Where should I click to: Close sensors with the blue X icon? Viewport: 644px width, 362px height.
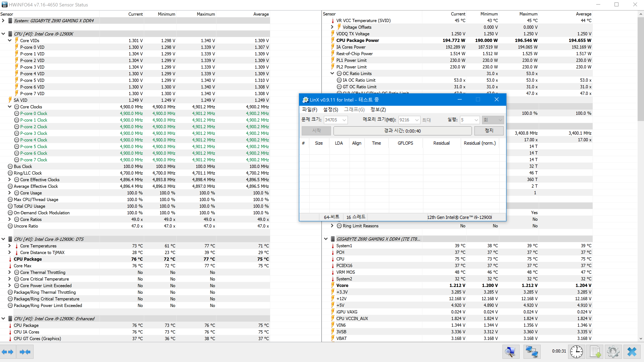coord(632,352)
